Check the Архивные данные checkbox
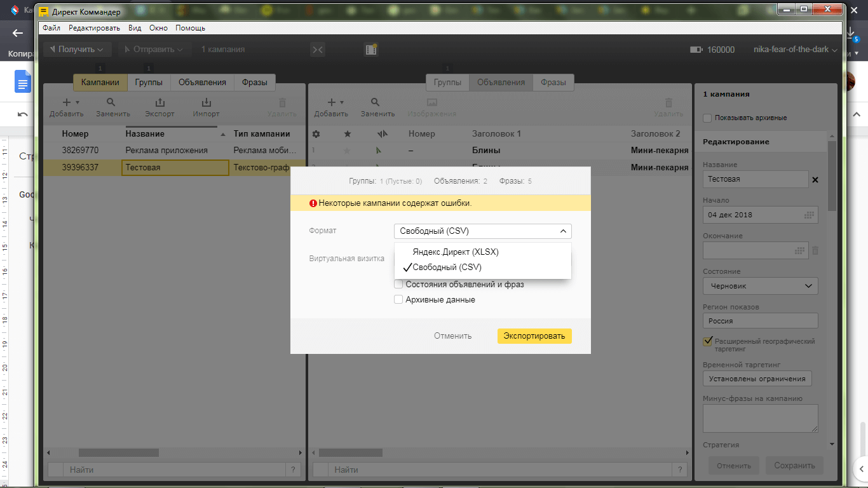 click(x=398, y=299)
